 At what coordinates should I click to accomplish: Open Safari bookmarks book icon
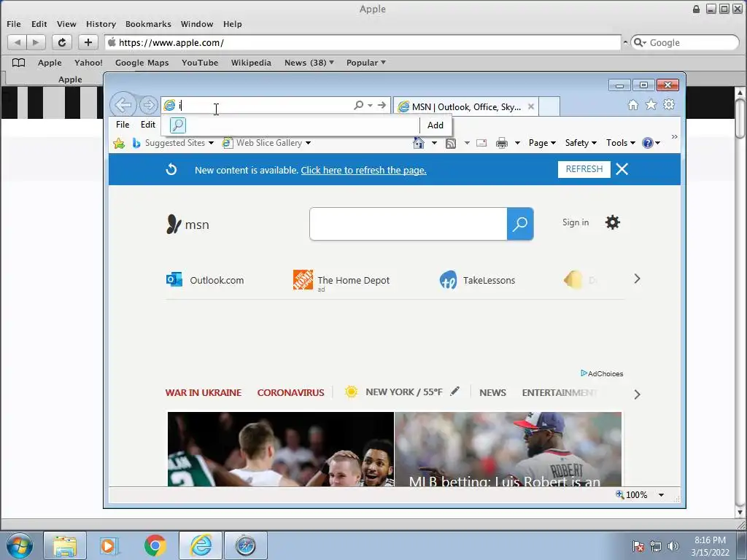point(18,63)
